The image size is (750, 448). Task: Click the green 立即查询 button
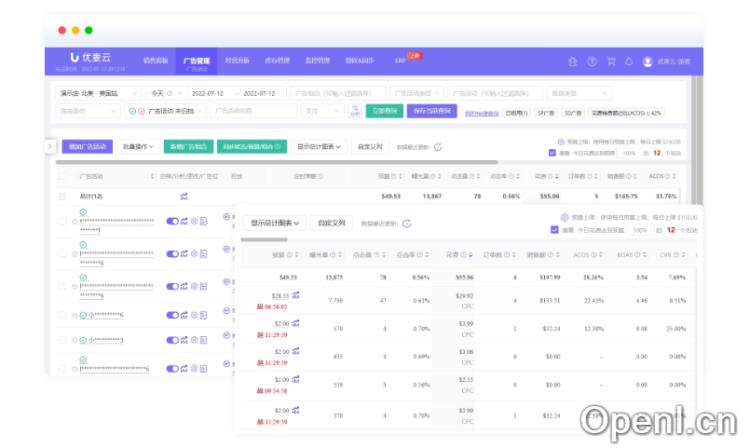[383, 111]
